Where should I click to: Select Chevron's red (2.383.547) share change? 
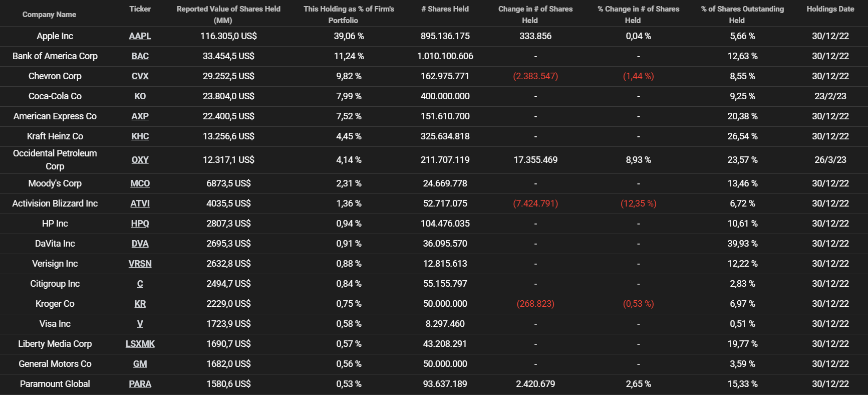(535, 76)
